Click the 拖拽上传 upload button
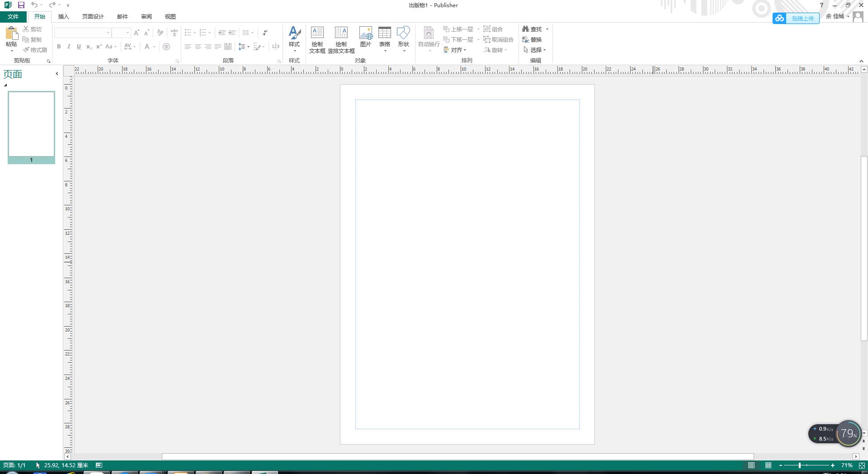The height and width of the screenshot is (474, 868). pos(796,18)
